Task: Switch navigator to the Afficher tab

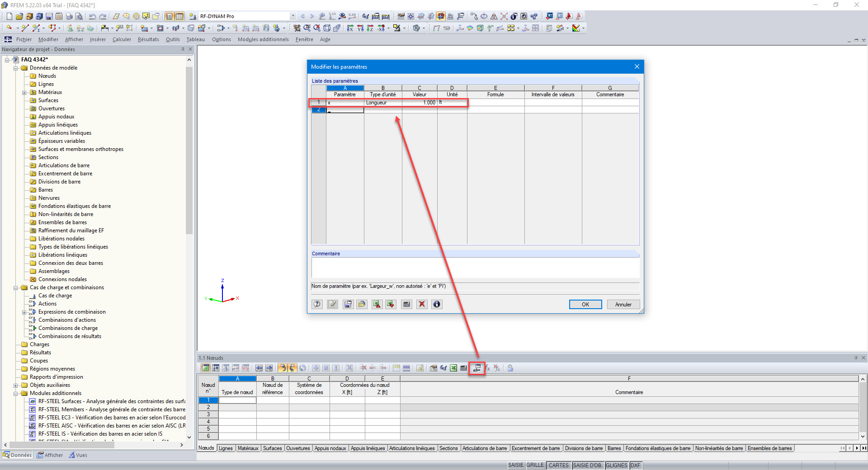Action: pyautogui.click(x=50, y=455)
